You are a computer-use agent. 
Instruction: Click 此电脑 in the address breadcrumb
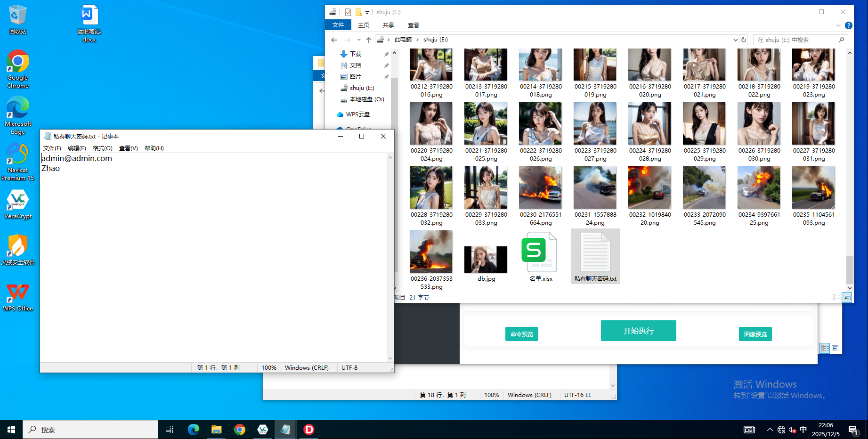(x=403, y=40)
